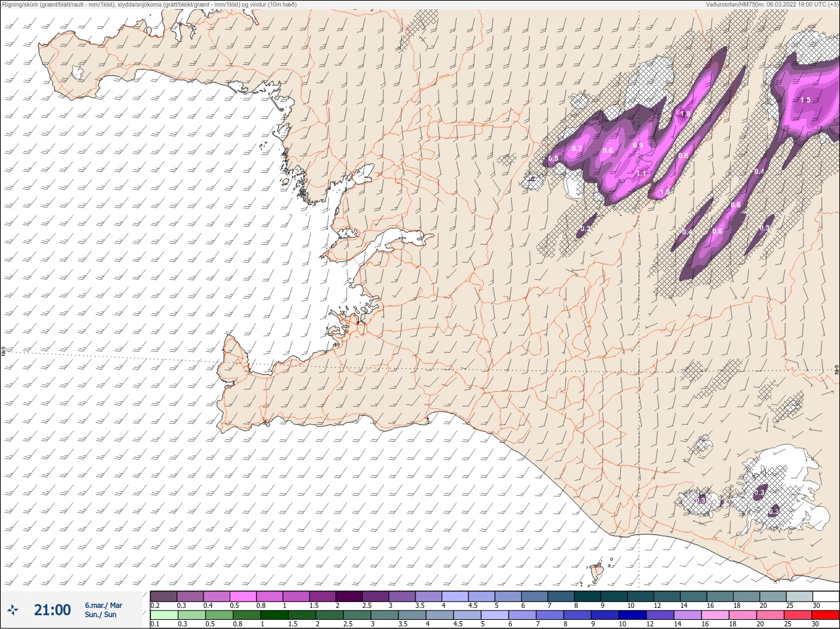Pick lower legend swatch between 0.5 and 0.8
This screenshot has width=840, height=629.
coord(219,615)
